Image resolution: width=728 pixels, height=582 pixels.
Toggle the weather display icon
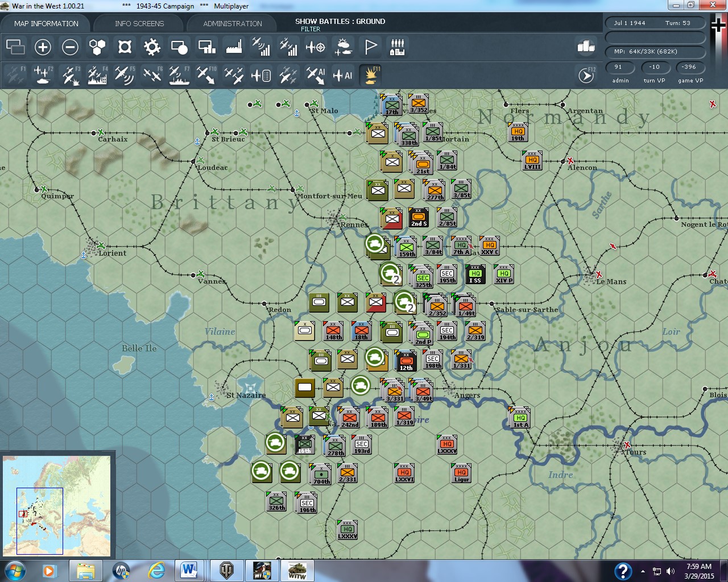tap(343, 47)
